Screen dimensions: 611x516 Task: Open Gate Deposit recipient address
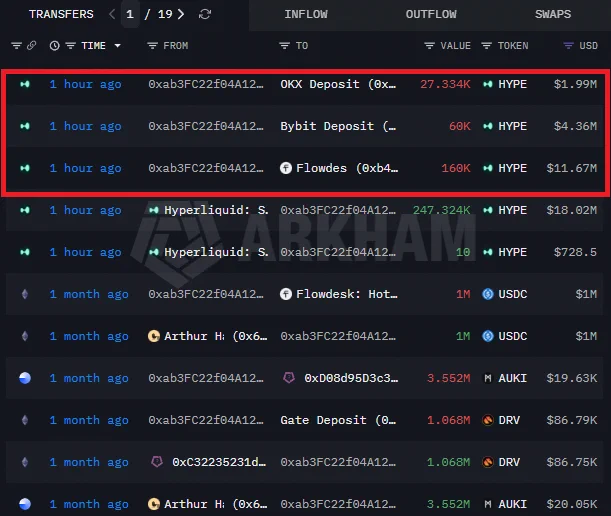click(338, 420)
